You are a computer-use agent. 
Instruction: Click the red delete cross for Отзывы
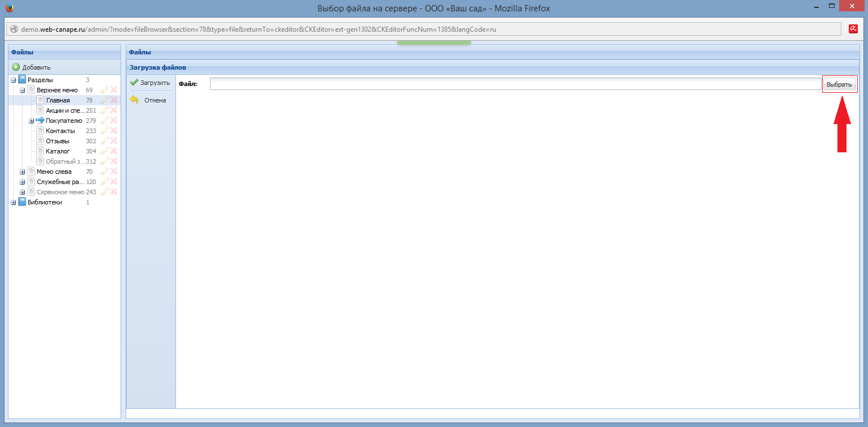[x=114, y=141]
